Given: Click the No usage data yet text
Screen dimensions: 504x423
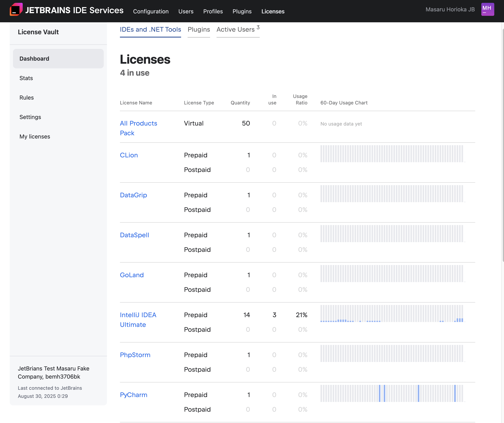Looking at the screenshot, I should tap(341, 124).
